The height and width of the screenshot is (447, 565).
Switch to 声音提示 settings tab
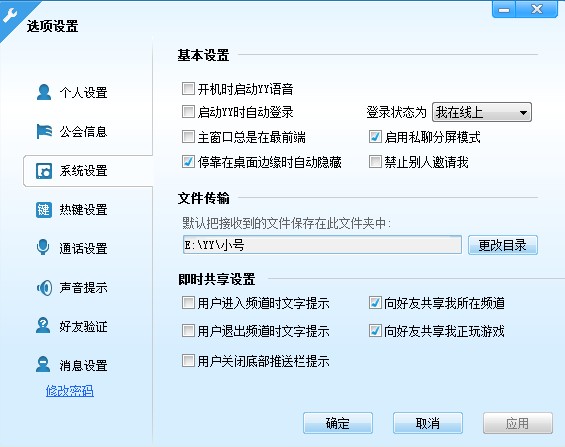(83, 288)
